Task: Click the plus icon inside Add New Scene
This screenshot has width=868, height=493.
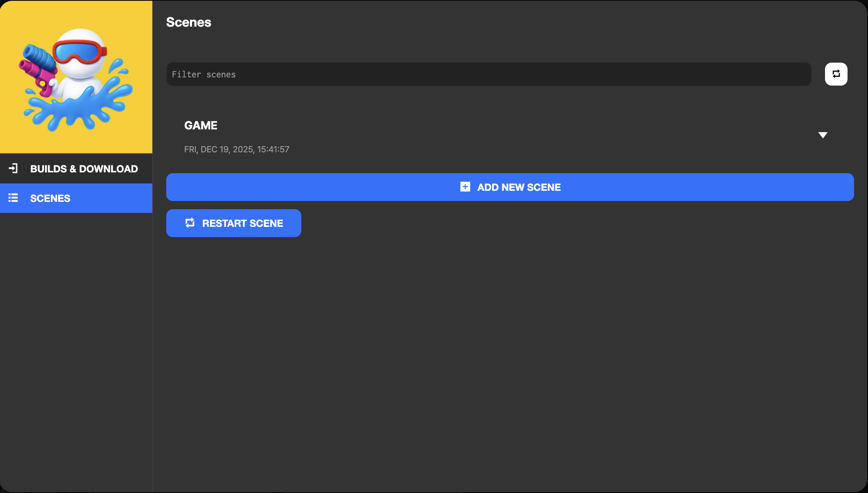Action: tap(465, 187)
